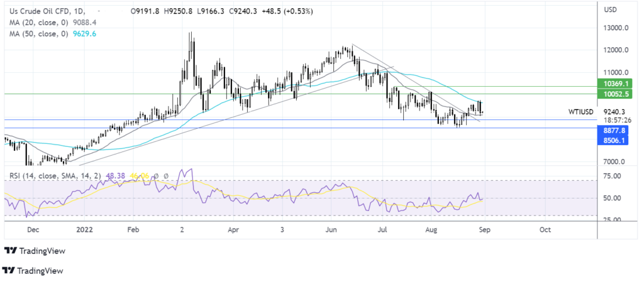The image size is (644, 282).
Task: Click the WTIUSD ticker label
Action: [582, 111]
